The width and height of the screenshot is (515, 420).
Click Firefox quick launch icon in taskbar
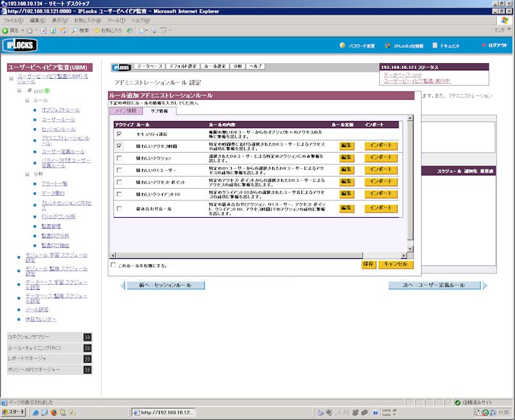pyautogui.click(x=54, y=412)
